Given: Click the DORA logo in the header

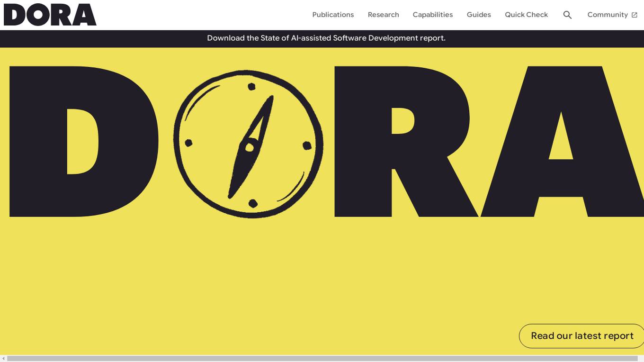Looking at the screenshot, I should [x=50, y=15].
